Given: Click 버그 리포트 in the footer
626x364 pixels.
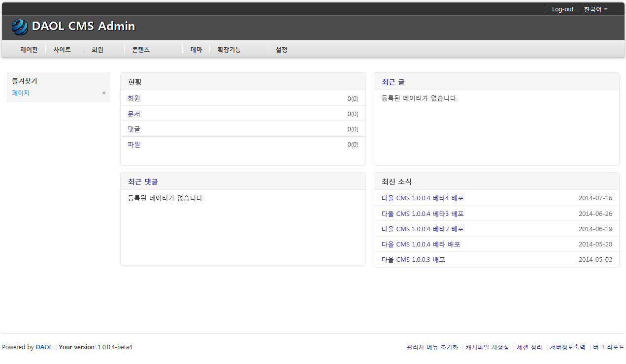Looking at the screenshot, I should pos(608,347).
